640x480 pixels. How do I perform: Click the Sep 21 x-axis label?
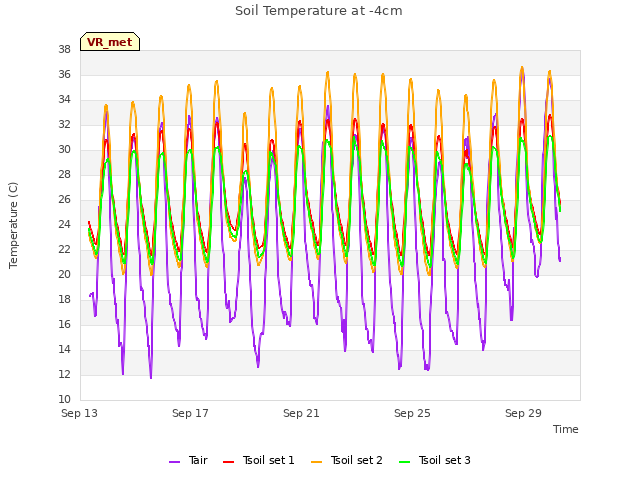[x=302, y=413]
